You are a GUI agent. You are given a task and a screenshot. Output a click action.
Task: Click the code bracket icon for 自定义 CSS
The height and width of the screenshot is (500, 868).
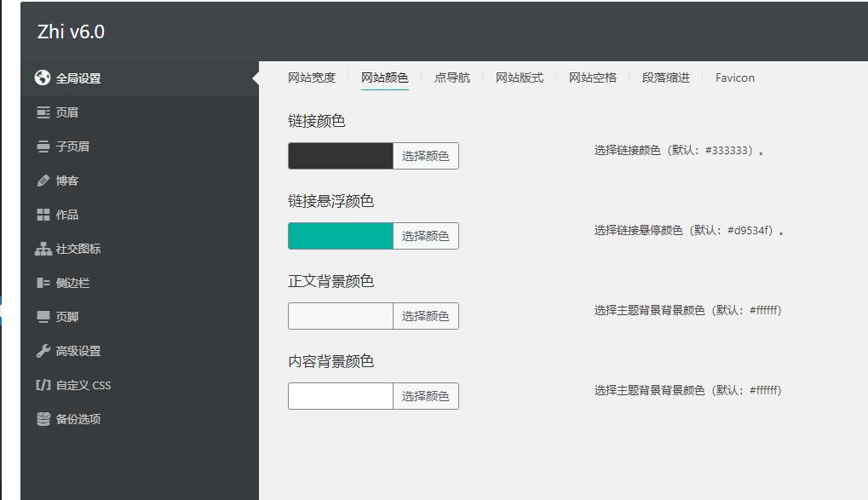[43, 385]
